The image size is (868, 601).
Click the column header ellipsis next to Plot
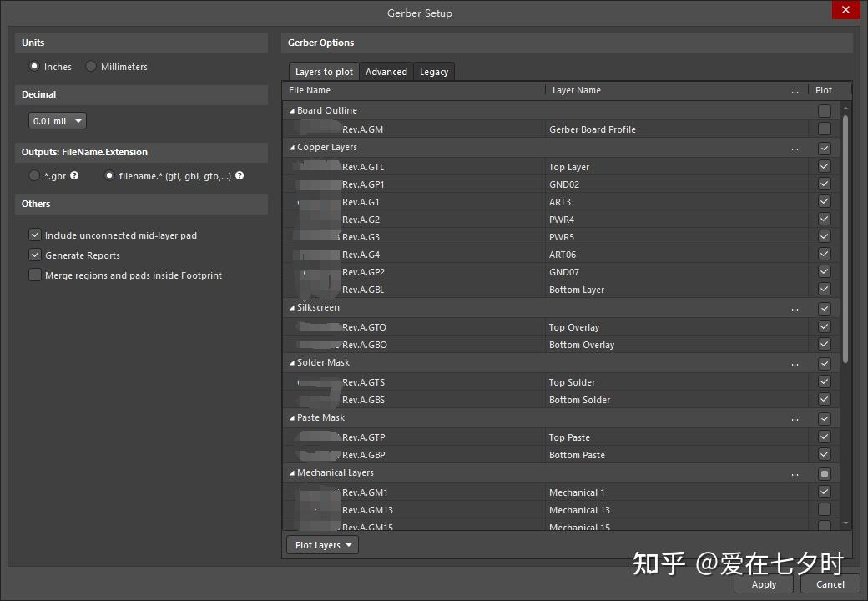pyautogui.click(x=795, y=91)
